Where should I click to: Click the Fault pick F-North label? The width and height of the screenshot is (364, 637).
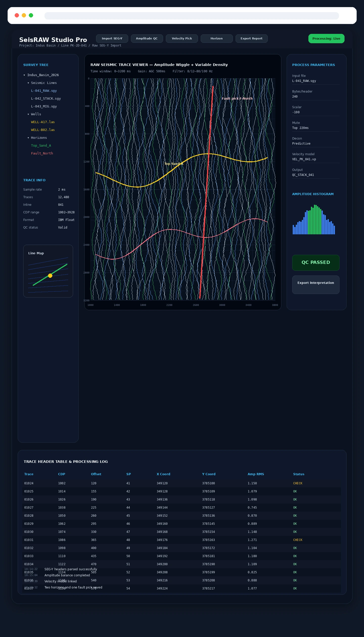(237, 99)
